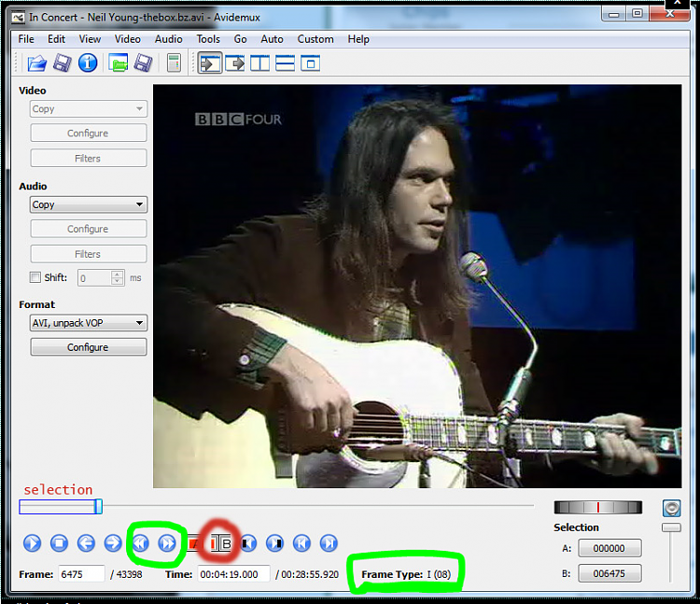This screenshot has height=604, width=700.
Task: Go to last frame
Action: tap(329, 543)
